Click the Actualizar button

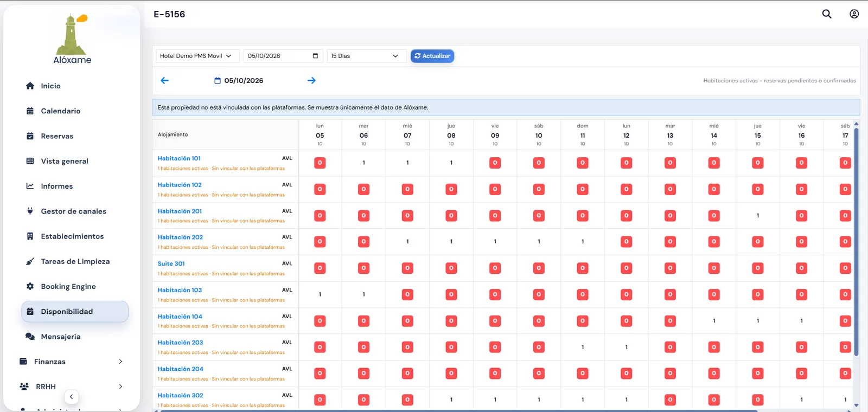click(x=432, y=56)
